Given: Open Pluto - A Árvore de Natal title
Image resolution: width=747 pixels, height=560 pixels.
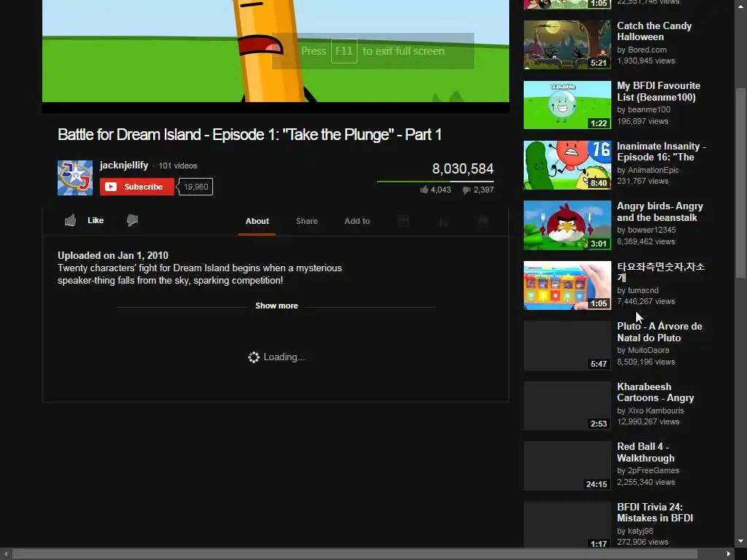Looking at the screenshot, I should pos(659,332).
